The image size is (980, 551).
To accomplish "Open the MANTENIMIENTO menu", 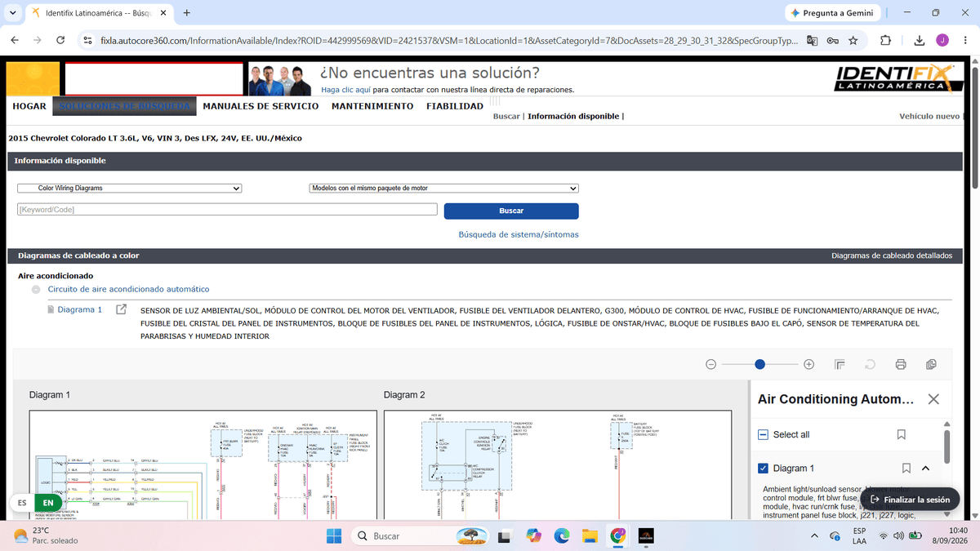I will pyautogui.click(x=372, y=106).
